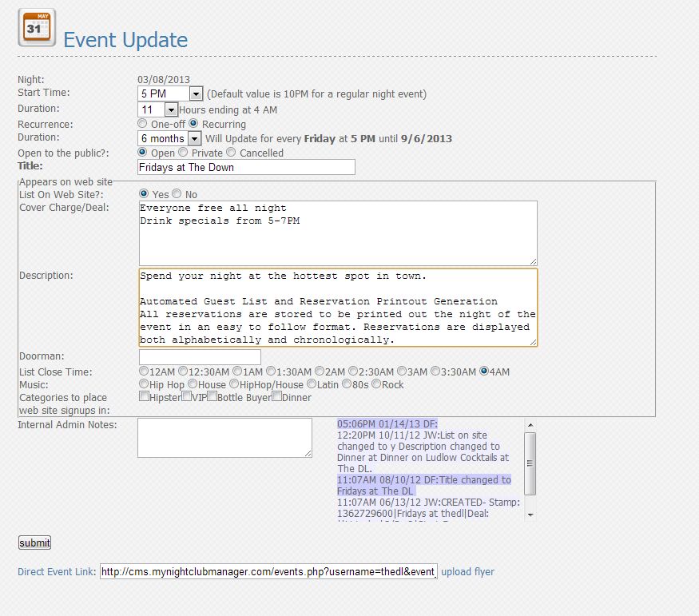Select the One-off recurrence option

[142, 124]
